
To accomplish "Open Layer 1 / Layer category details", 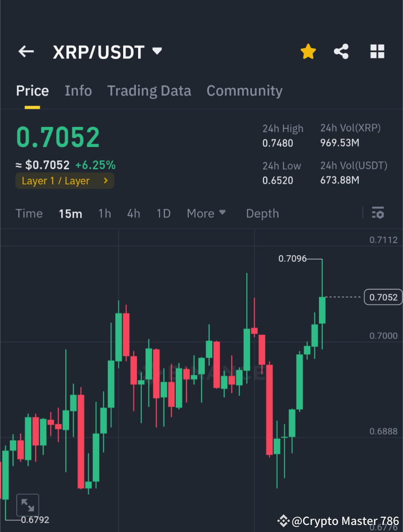I will pyautogui.click(x=64, y=181).
